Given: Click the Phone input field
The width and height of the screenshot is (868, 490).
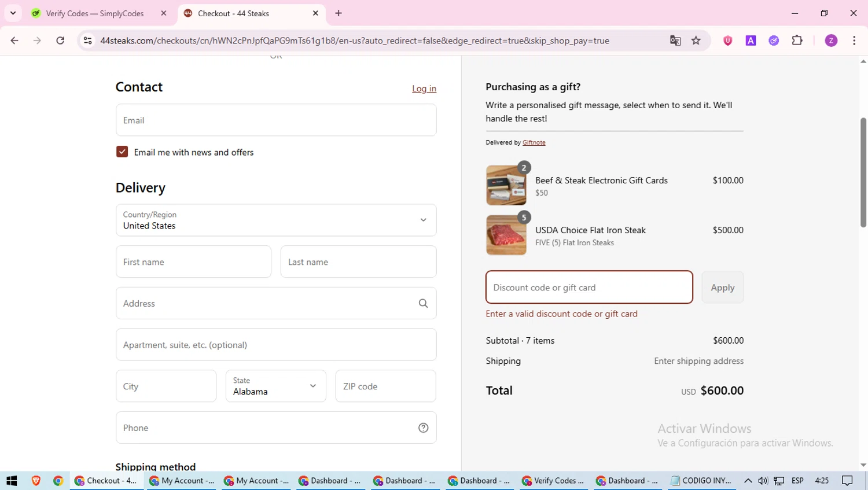Looking at the screenshot, I should point(276,428).
